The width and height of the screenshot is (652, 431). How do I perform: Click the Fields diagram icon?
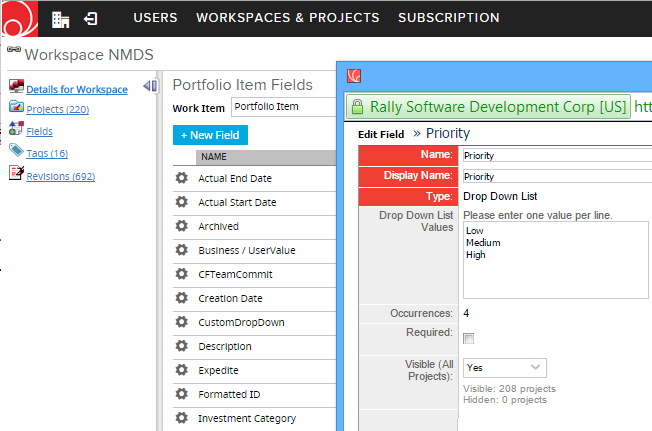pyautogui.click(x=16, y=128)
